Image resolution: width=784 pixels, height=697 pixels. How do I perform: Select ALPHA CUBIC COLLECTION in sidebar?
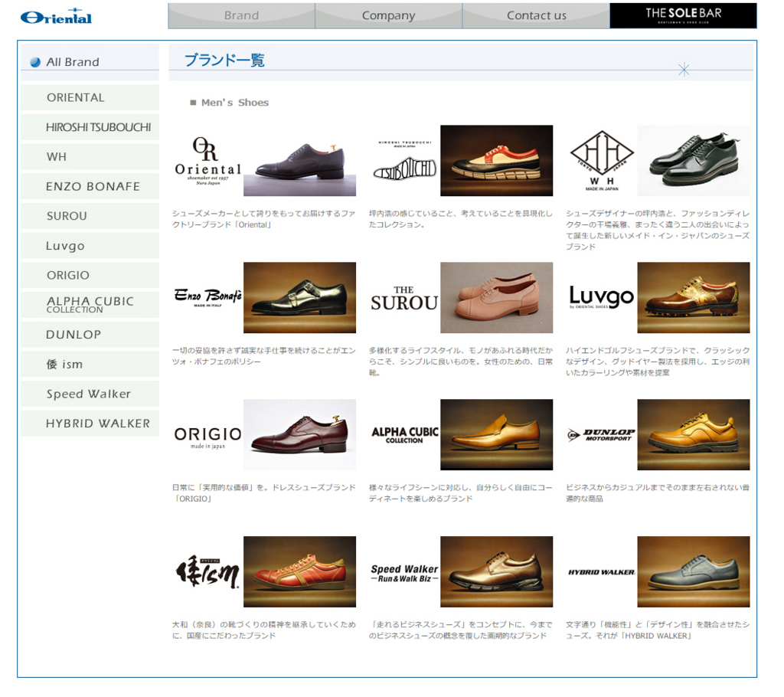pos(90,304)
